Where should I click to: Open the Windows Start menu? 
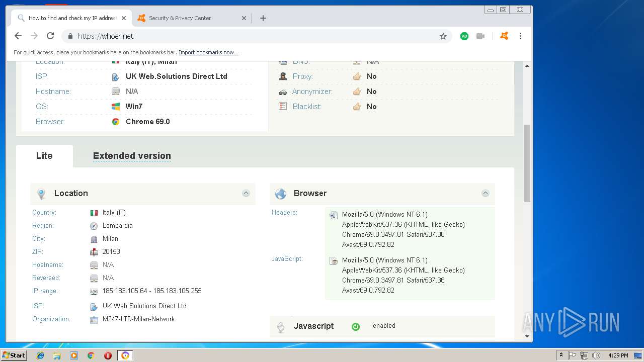(14, 355)
